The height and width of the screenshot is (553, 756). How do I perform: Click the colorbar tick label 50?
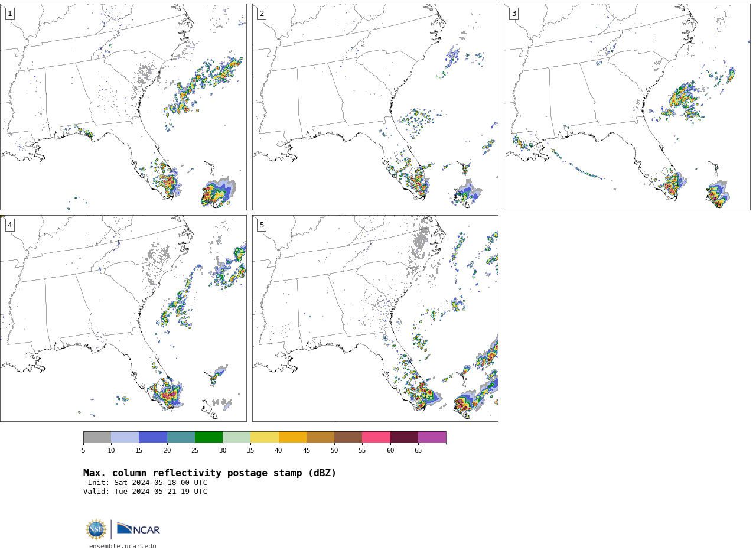pyautogui.click(x=334, y=451)
